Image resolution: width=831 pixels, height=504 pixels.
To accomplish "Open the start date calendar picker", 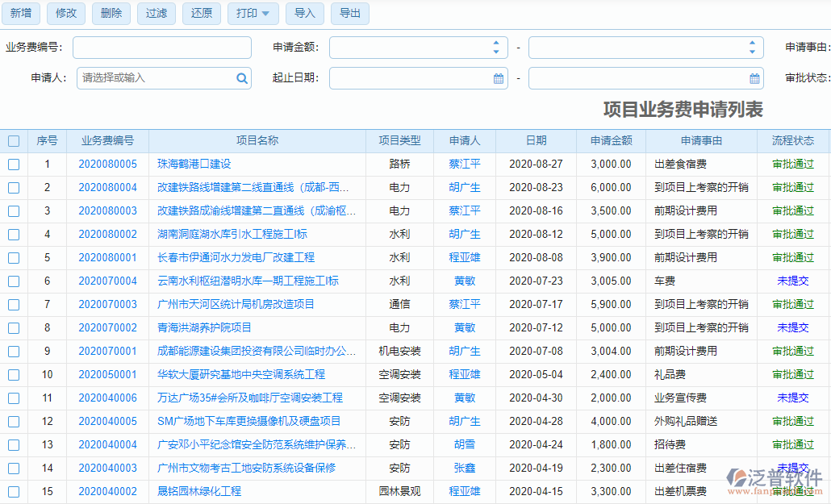I will [500, 78].
